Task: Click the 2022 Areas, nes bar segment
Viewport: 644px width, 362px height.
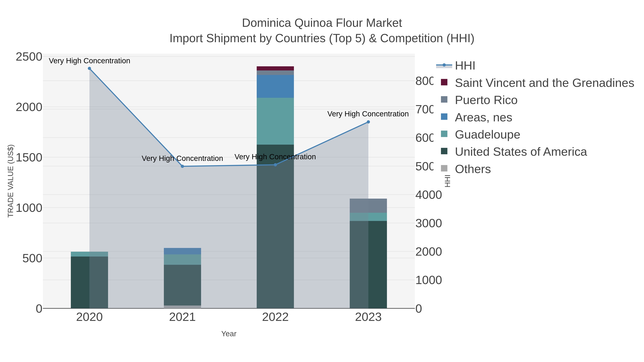Action: [275, 87]
